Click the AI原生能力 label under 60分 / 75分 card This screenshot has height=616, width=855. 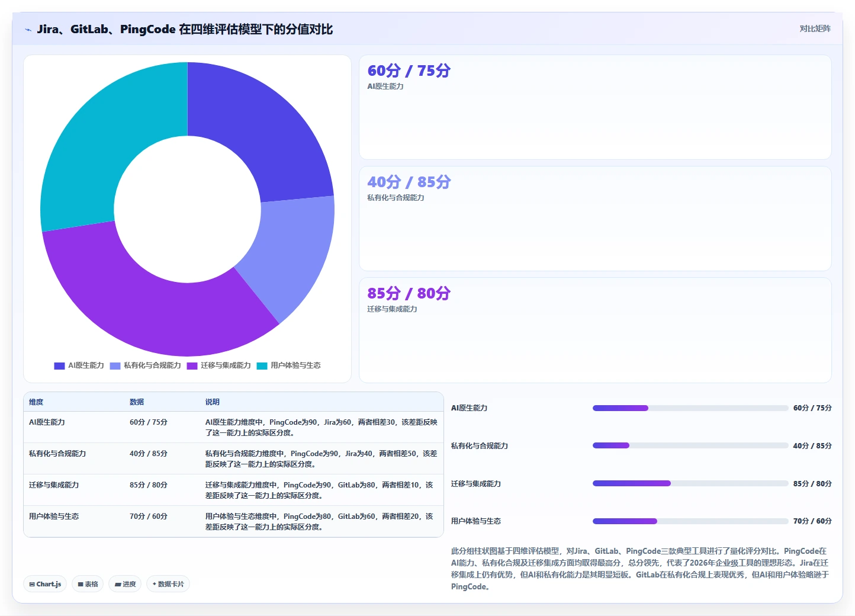coord(385,86)
